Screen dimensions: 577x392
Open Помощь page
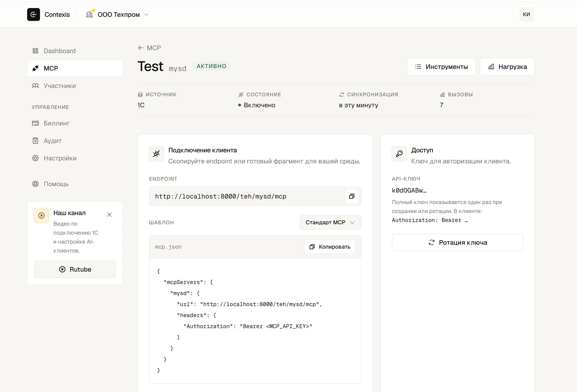75,184
